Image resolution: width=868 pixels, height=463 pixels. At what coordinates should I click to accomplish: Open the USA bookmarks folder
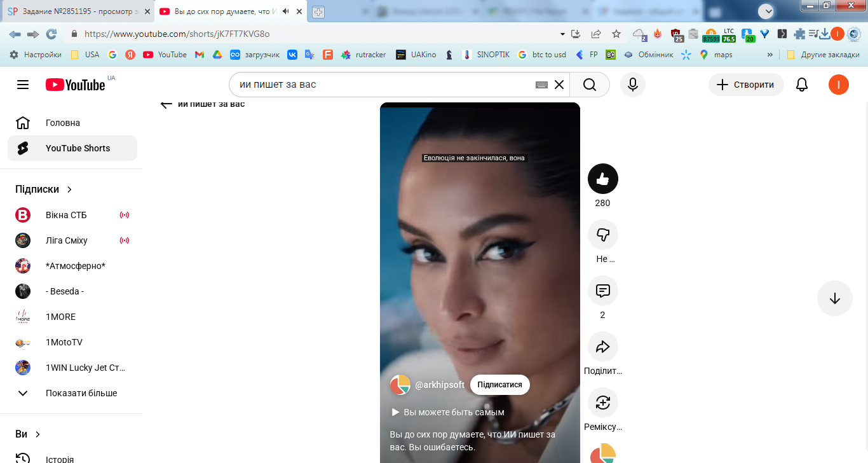(x=85, y=55)
